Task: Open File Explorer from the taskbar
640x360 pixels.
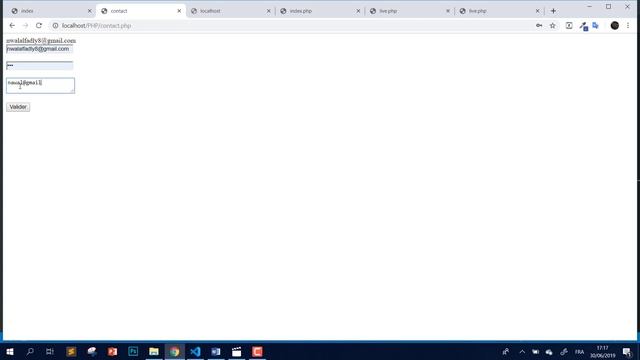Action: pyautogui.click(x=154, y=351)
